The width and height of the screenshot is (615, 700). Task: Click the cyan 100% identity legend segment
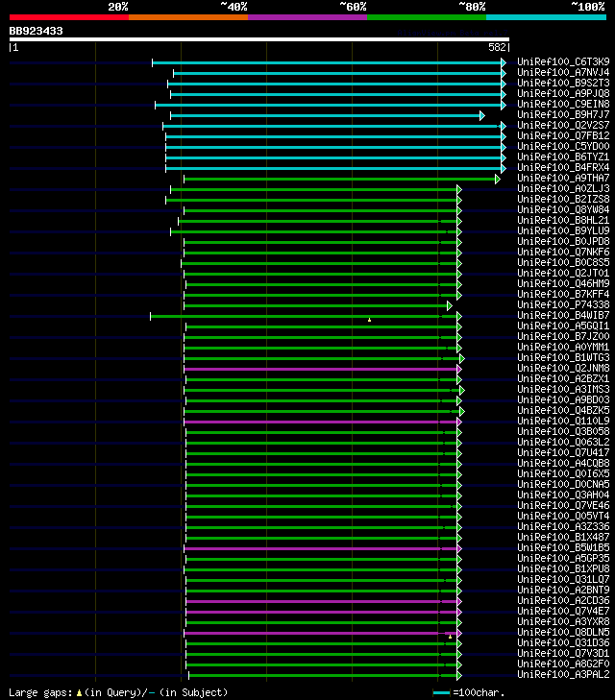(546, 17)
